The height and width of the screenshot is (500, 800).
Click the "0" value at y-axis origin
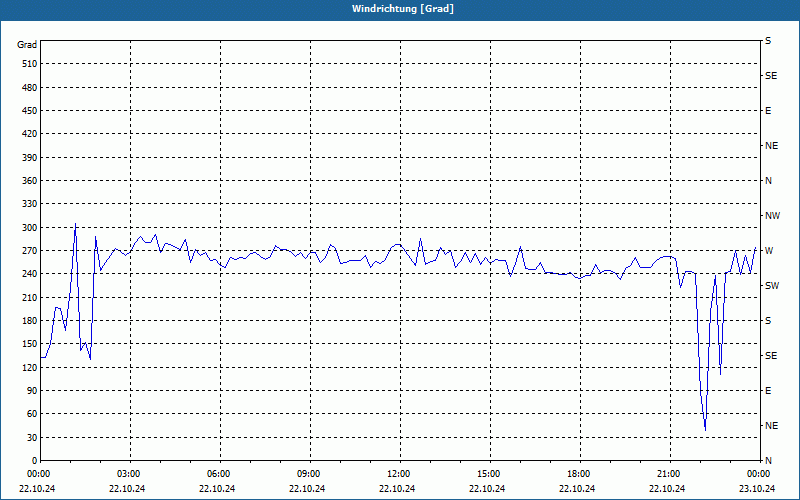point(35,461)
